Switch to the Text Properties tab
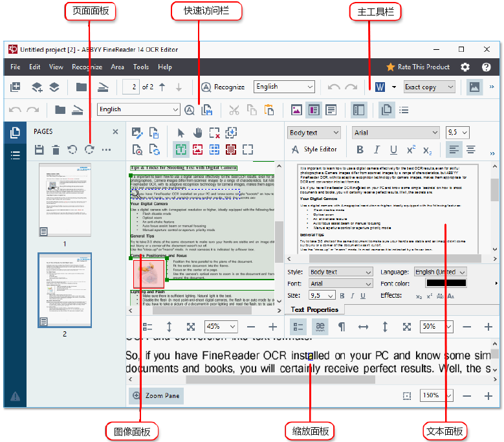Screen dimensions: 504x442 tap(315, 309)
